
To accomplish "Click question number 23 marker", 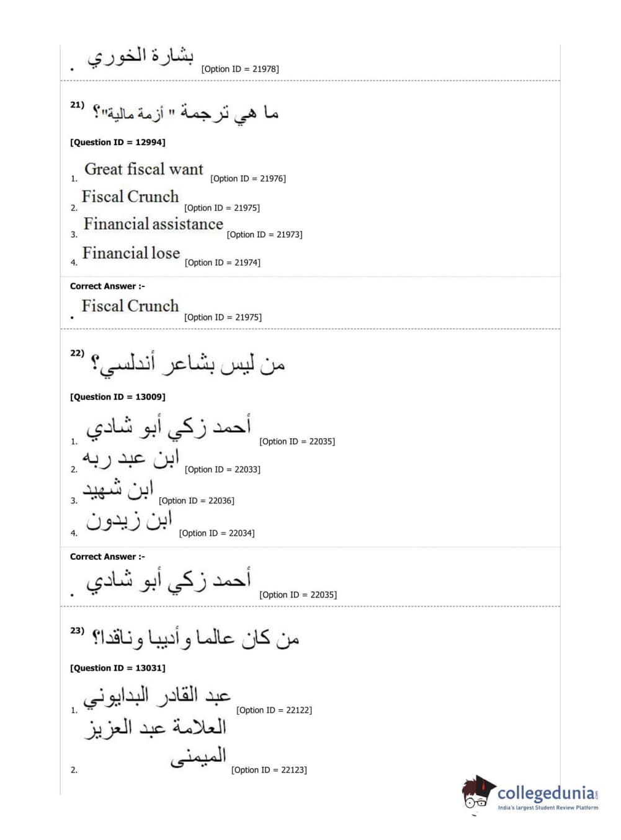I will point(77,630).
